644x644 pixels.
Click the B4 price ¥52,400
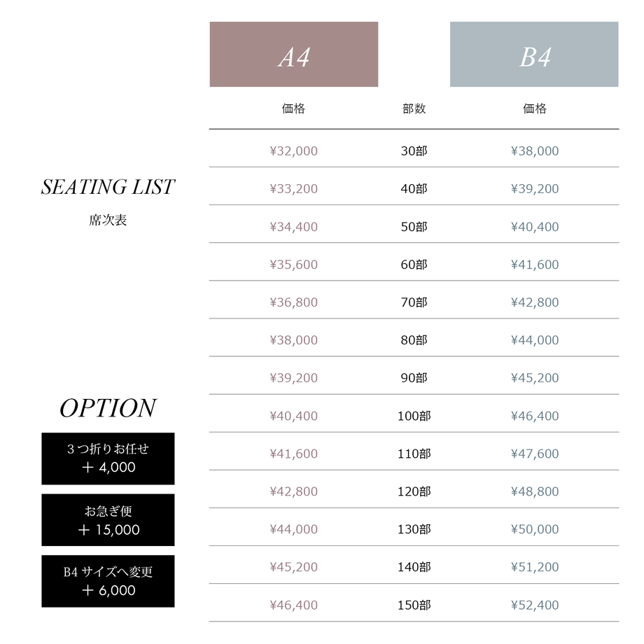(x=535, y=605)
